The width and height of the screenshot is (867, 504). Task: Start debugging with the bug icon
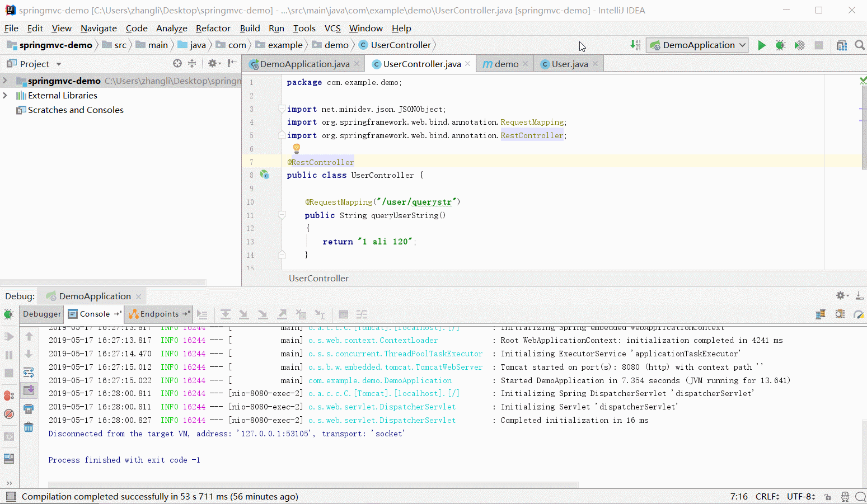click(780, 45)
